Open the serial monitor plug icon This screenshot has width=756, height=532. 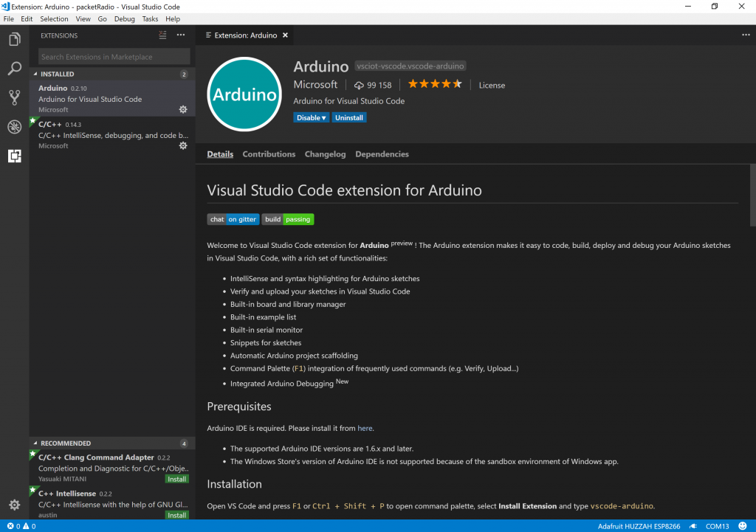point(693,526)
